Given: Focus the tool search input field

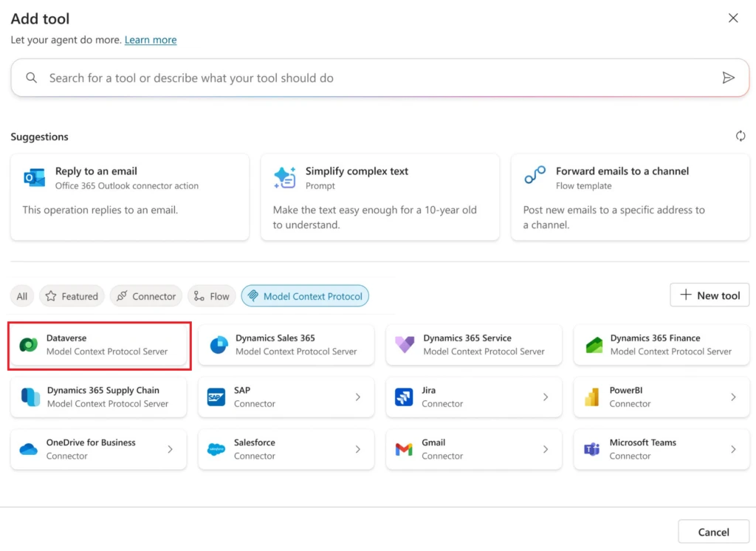Looking at the screenshot, I should click(369, 78).
